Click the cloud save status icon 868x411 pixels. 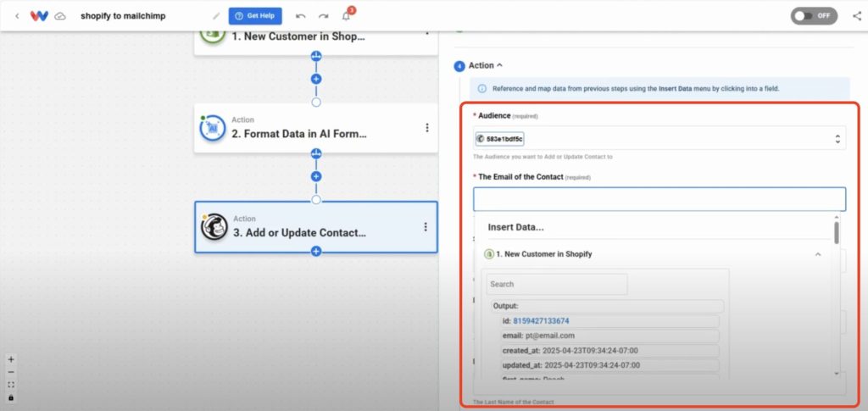click(60, 16)
